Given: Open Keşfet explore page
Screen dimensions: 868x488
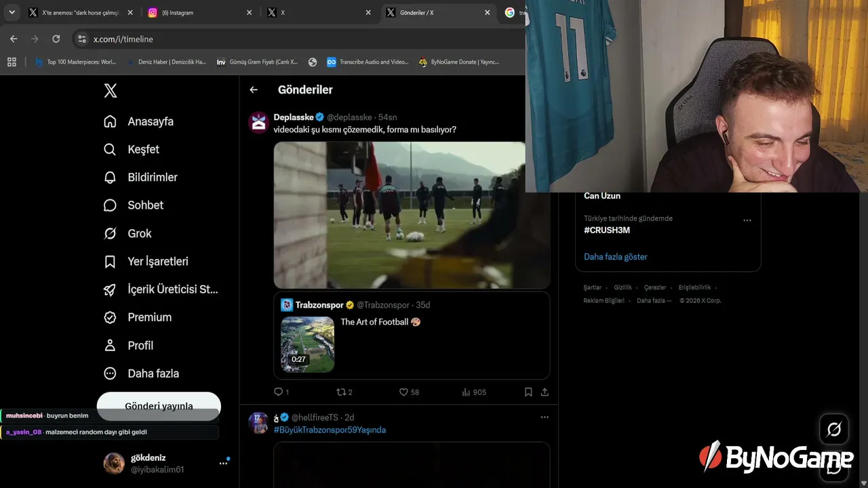Looking at the screenshot, I should [x=131, y=149].
